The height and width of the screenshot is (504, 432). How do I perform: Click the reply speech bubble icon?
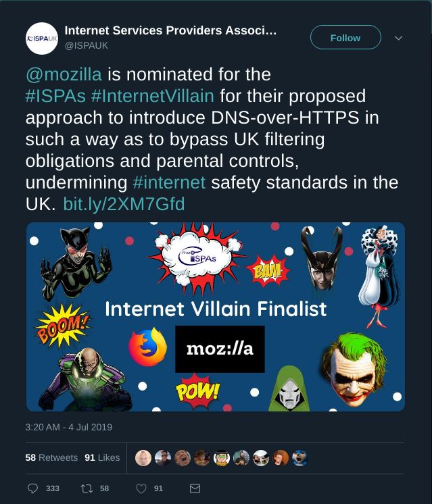click(33, 488)
